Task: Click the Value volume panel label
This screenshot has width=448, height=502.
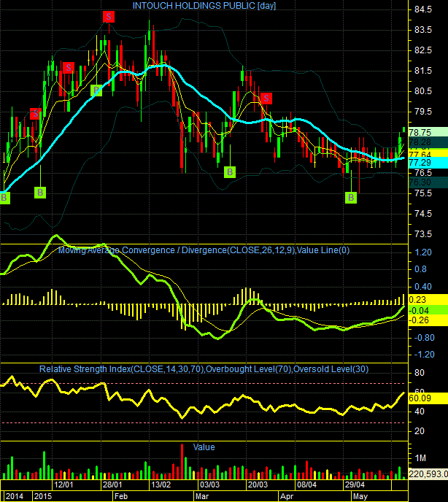Action: (x=204, y=447)
